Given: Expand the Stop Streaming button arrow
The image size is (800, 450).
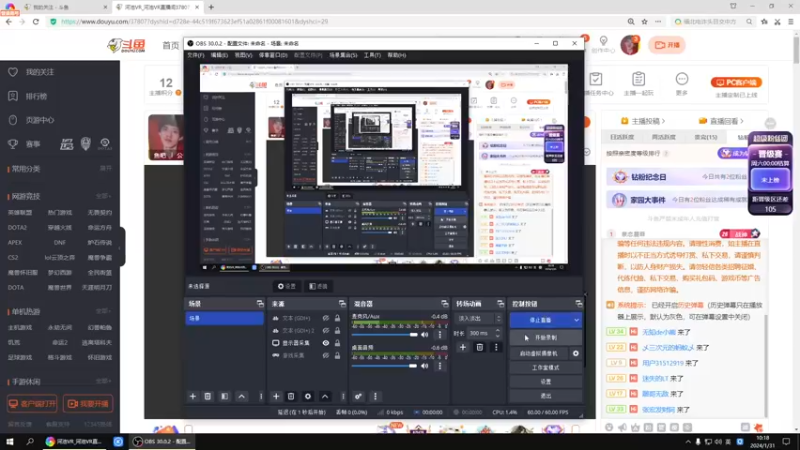Looking at the screenshot, I should [577, 320].
